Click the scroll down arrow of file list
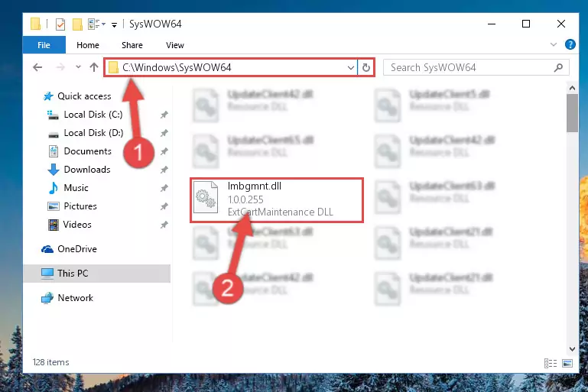 click(x=572, y=349)
